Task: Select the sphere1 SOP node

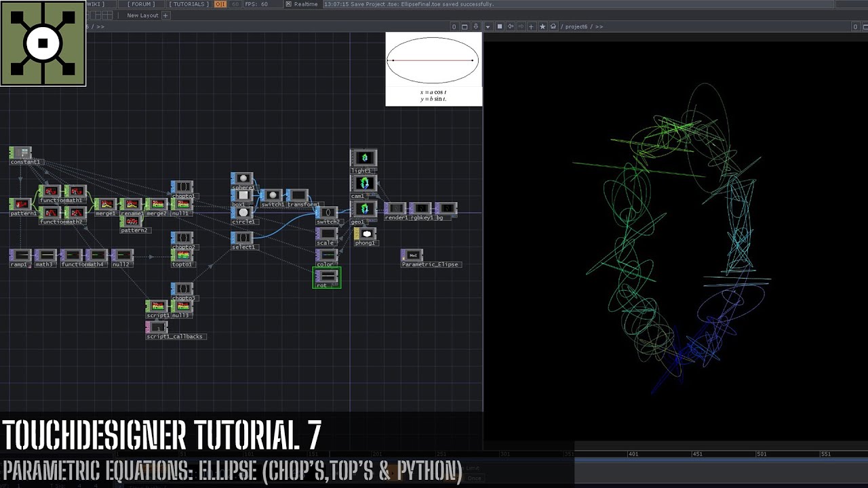Action: (x=242, y=178)
